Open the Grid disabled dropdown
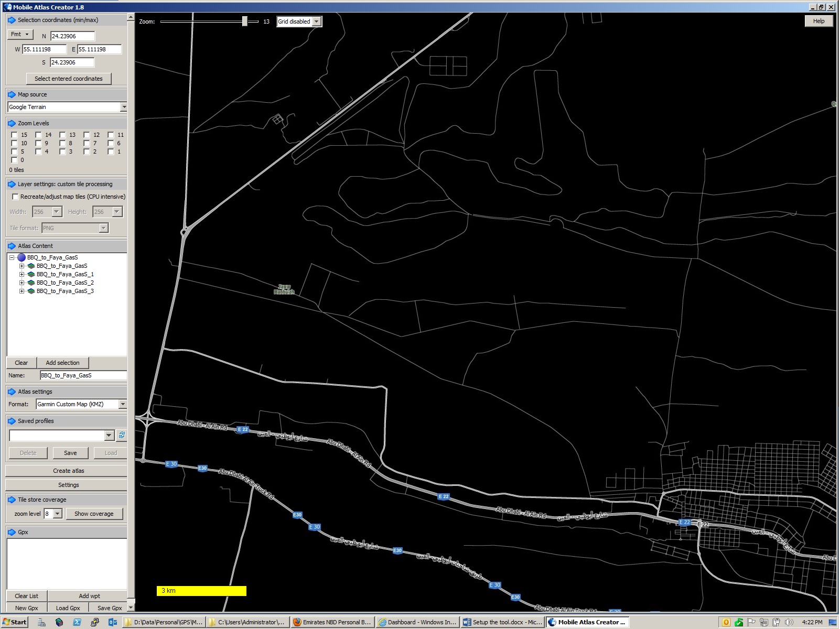 click(x=317, y=22)
